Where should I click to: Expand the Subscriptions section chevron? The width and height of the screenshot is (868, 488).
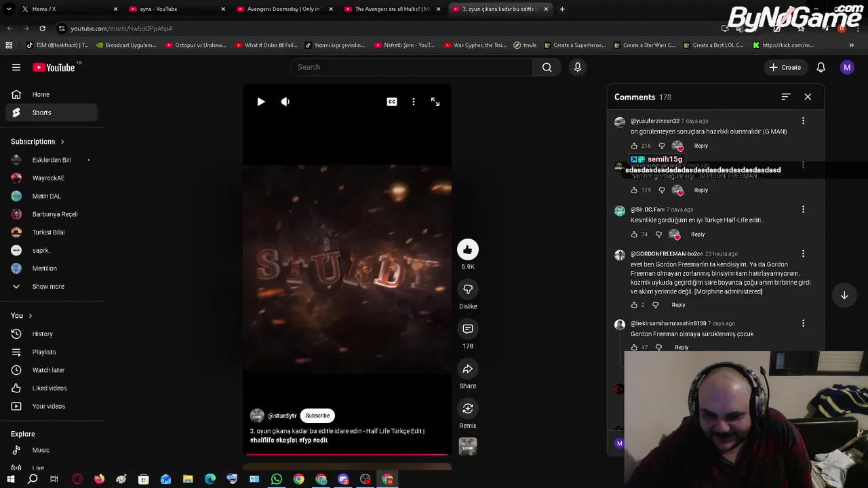pyautogui.click(x=62, y=142)
